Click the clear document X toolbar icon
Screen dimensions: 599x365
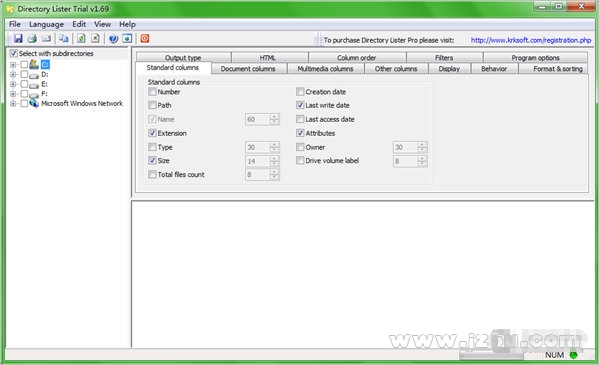(x=96, y=39)
